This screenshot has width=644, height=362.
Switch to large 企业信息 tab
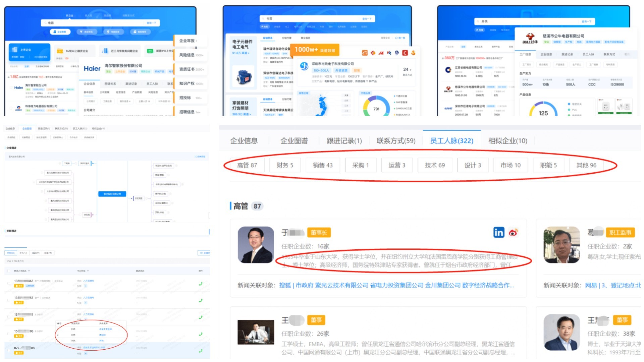pyautogui.click(x=244, y=141)
